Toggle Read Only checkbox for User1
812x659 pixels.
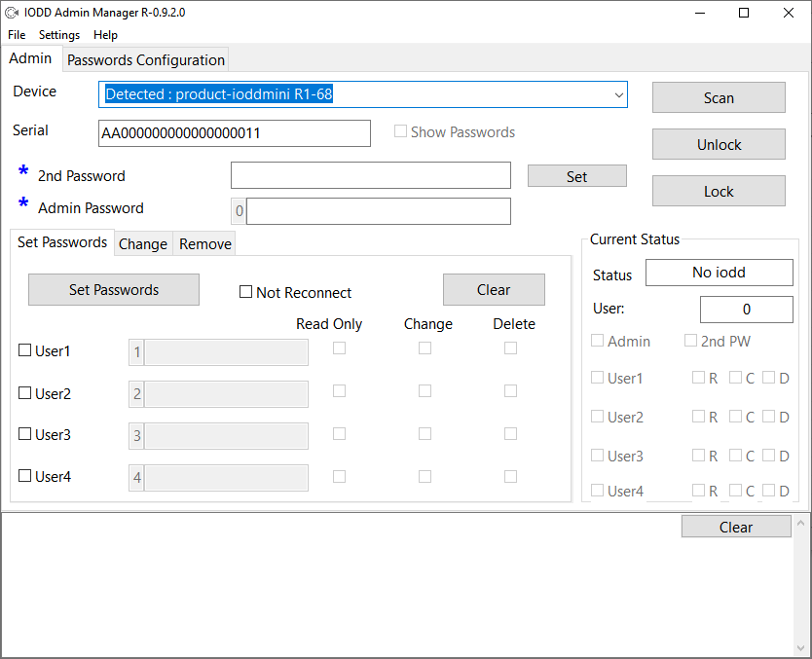click(339, 348)
